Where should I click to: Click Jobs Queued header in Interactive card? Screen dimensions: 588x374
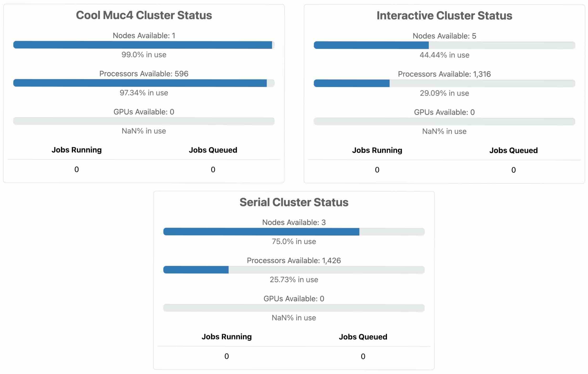513,150
